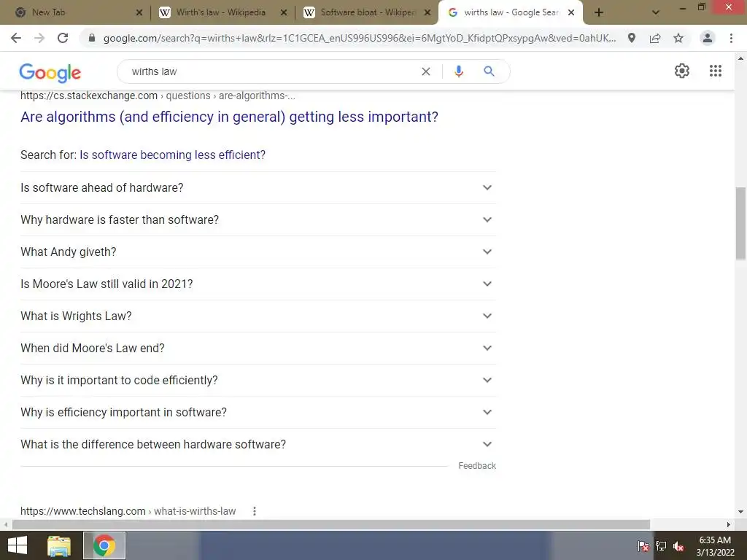Click the scroll up arrow
The height and width of the screenshot is (560, 747).
click(740, 58)
